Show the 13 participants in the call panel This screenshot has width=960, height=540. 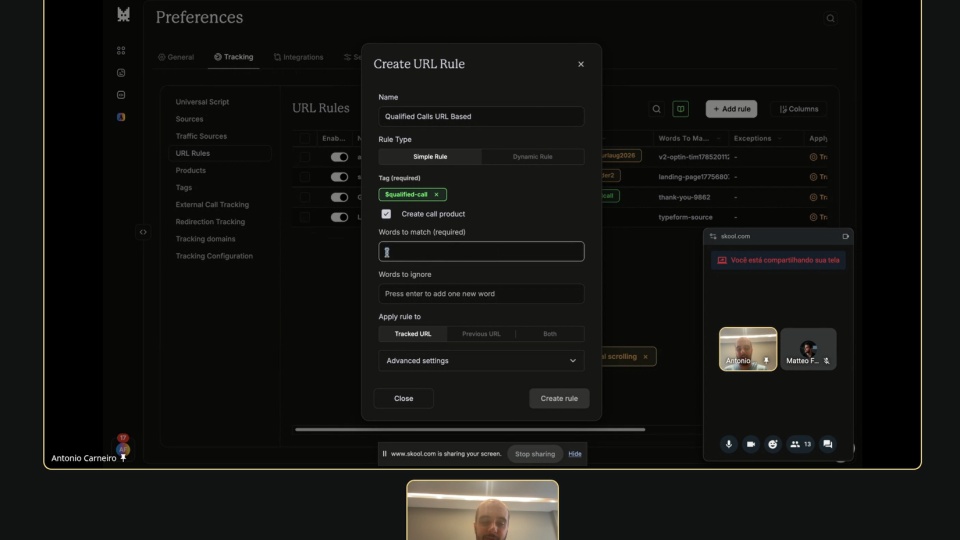coord(800,444)
